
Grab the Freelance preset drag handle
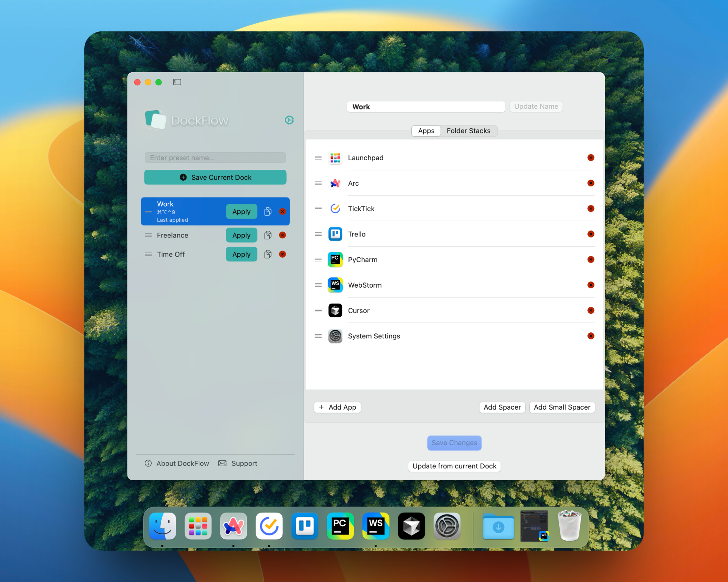[x=149, y=235]
